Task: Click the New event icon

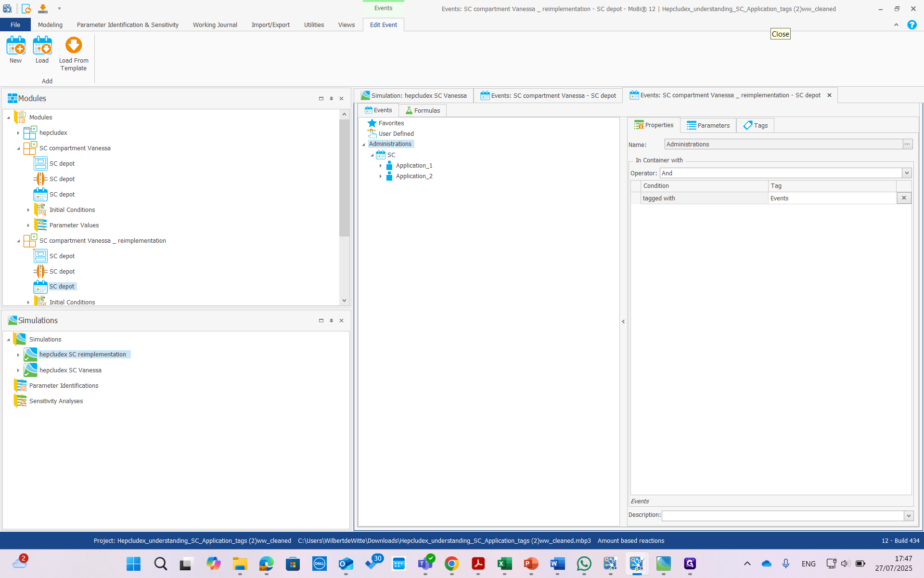Action: [15, 46]
